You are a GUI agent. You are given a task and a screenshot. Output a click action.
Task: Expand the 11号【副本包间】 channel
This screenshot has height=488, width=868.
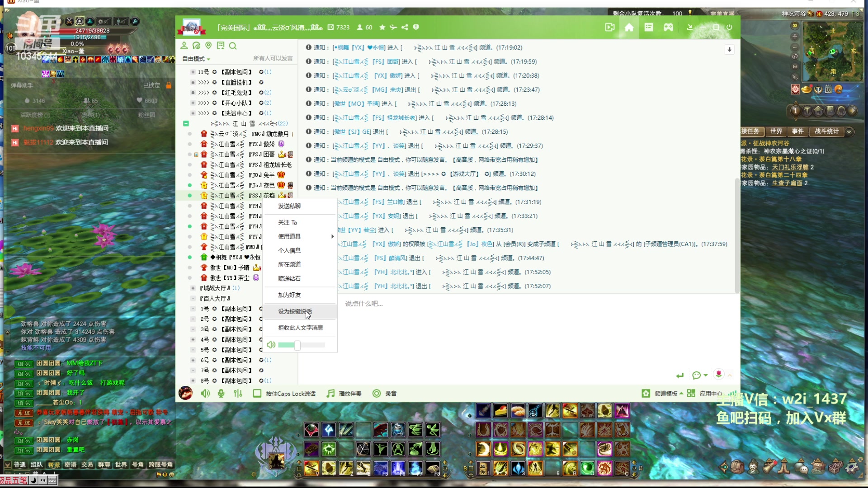pyautogui.click(x=193, y=72)
